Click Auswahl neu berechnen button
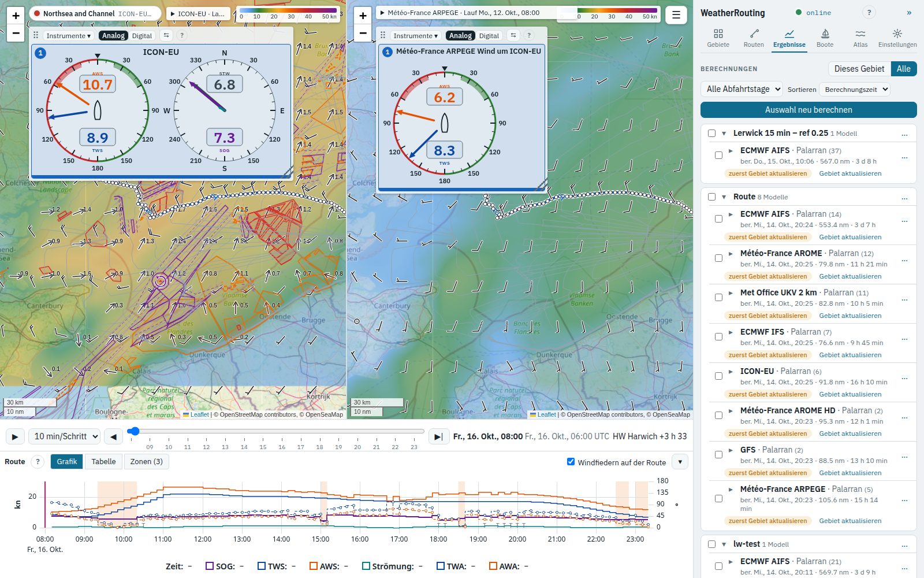924x578 pixels. (808, 110)
